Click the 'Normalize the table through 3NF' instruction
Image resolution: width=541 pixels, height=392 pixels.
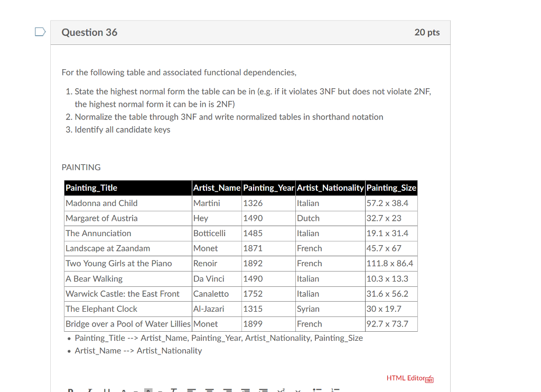tap(229, 117)
